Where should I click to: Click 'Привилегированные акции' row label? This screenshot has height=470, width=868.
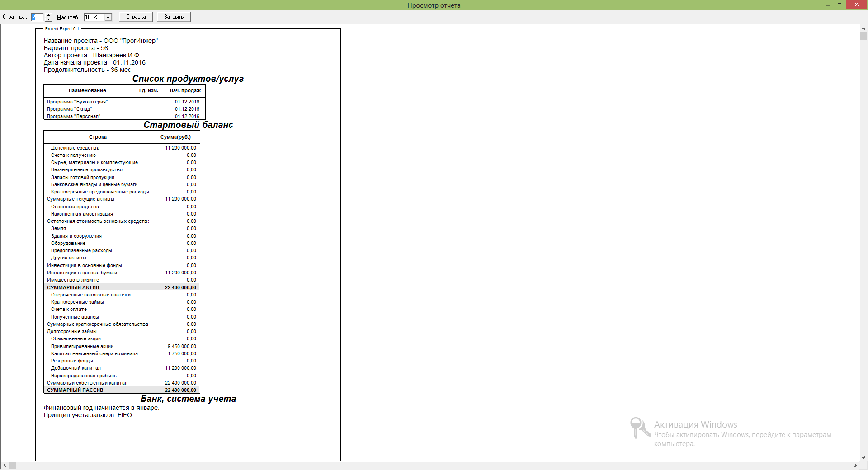click(82, 347)
